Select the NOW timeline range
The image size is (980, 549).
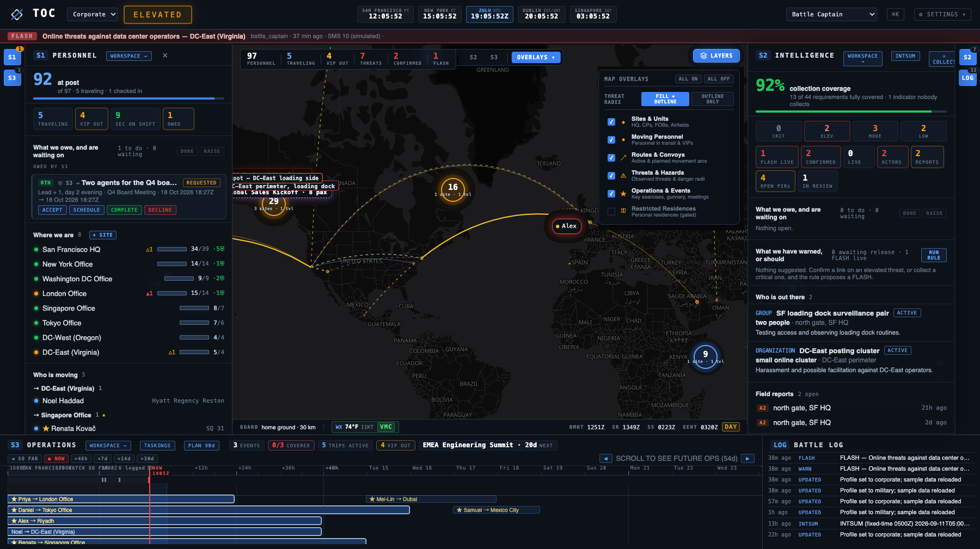pos(57,459)
